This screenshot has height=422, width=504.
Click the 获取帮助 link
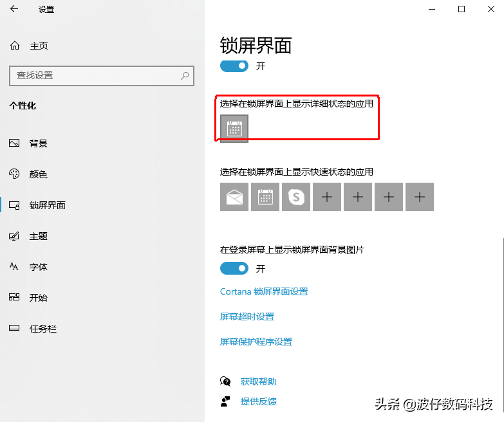click(x=258, y=381)
